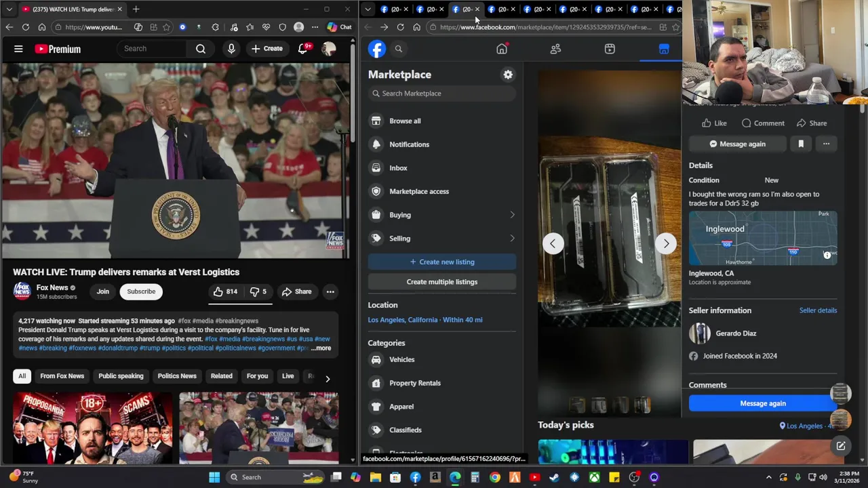Select the From Fox News chip
This screenshot has width=868, height=488.
[62, 376]
